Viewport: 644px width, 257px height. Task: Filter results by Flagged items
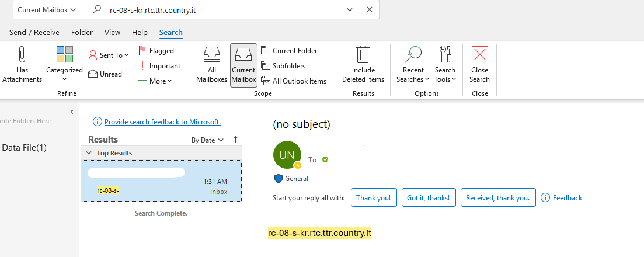coord(156,51)
